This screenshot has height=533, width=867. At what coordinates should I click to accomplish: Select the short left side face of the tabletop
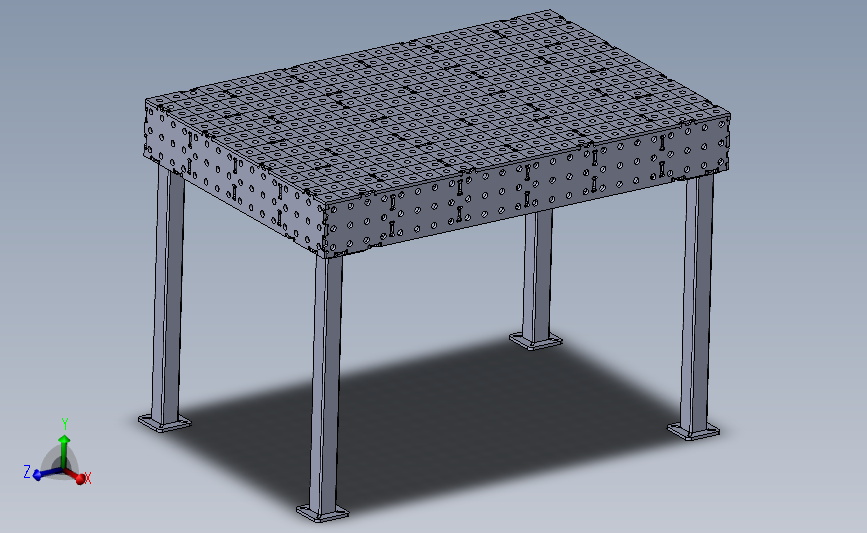pos(235,180)
